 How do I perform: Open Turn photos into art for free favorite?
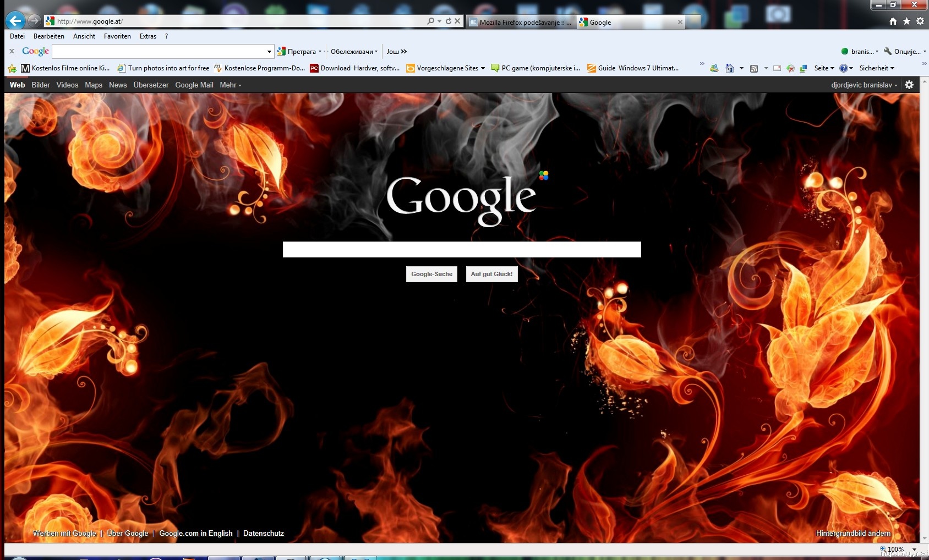pyautogui.click(x=163, y=68)
